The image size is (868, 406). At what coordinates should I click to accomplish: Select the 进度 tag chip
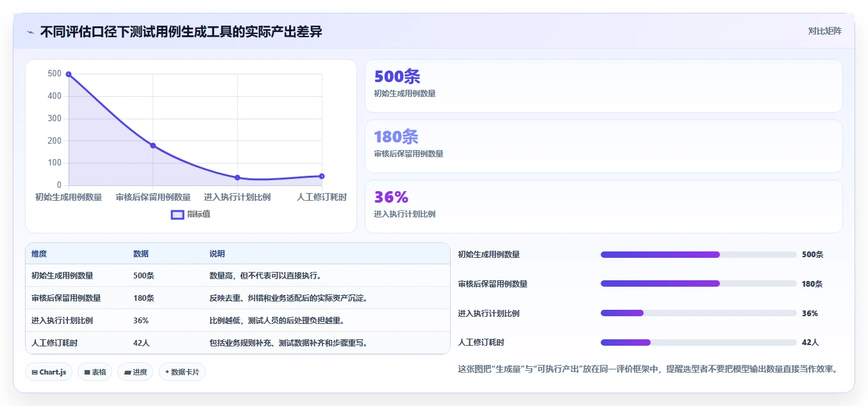135,372
